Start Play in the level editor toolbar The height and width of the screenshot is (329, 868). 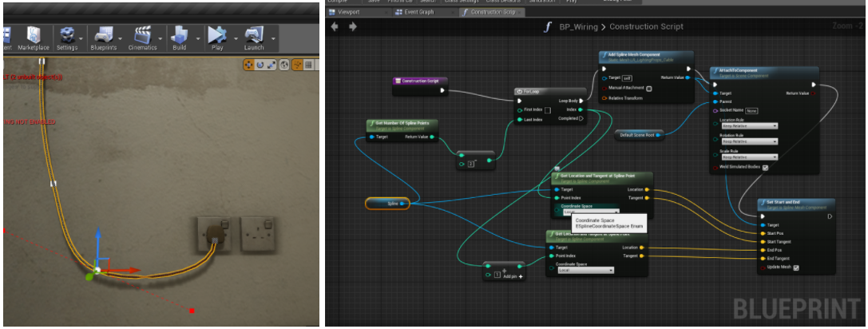pyautogui.click(x=217, y=39)
